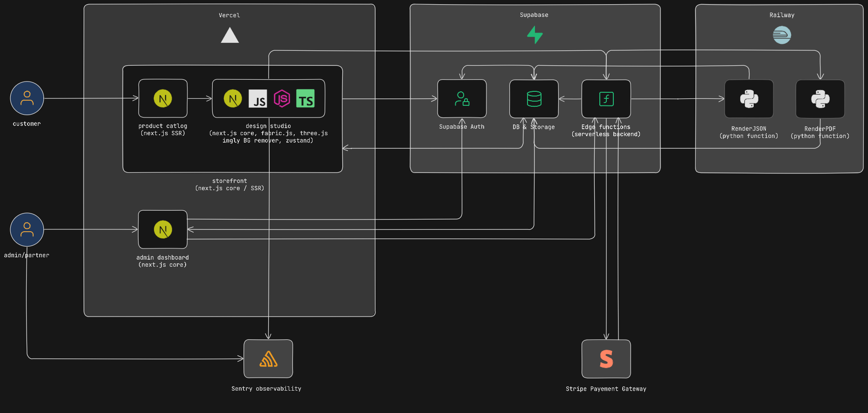Click the "Supabase" group title
This screenshot has width=868, height=413.
534,15
